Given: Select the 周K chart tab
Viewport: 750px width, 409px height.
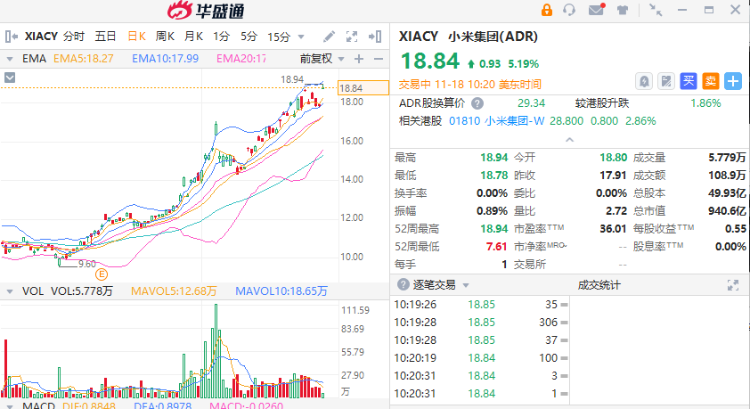Looking at the screenshot, I should pos(165,36).
